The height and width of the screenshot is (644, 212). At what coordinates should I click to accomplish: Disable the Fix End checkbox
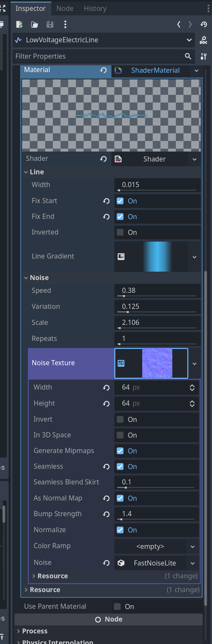(x=120, y=217)
